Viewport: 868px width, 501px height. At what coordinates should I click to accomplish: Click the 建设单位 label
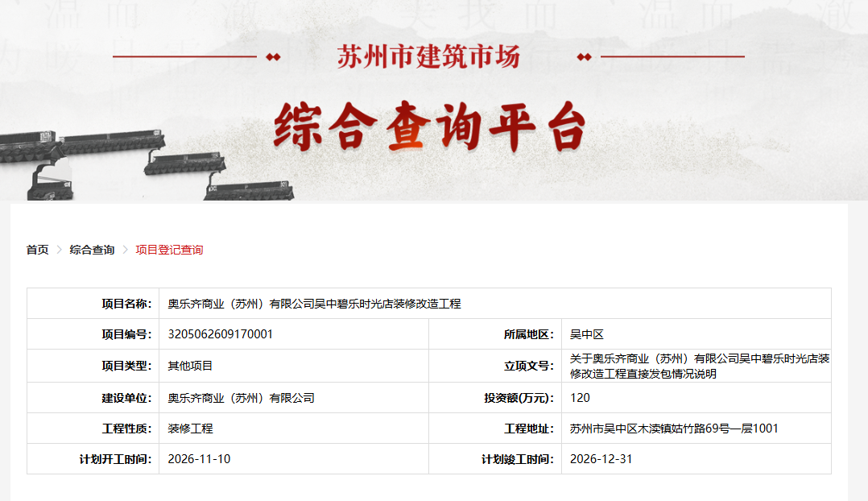coord(126,398)
